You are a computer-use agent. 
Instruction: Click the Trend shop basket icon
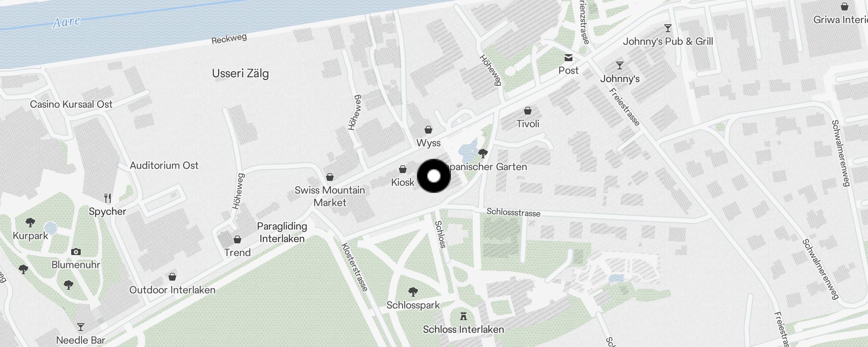[237, 239]
